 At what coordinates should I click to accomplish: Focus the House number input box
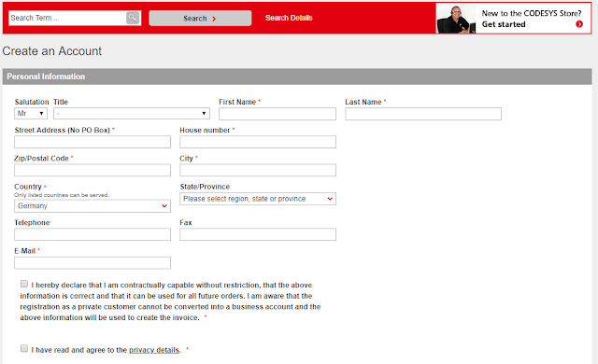click(x=258, y=142)
